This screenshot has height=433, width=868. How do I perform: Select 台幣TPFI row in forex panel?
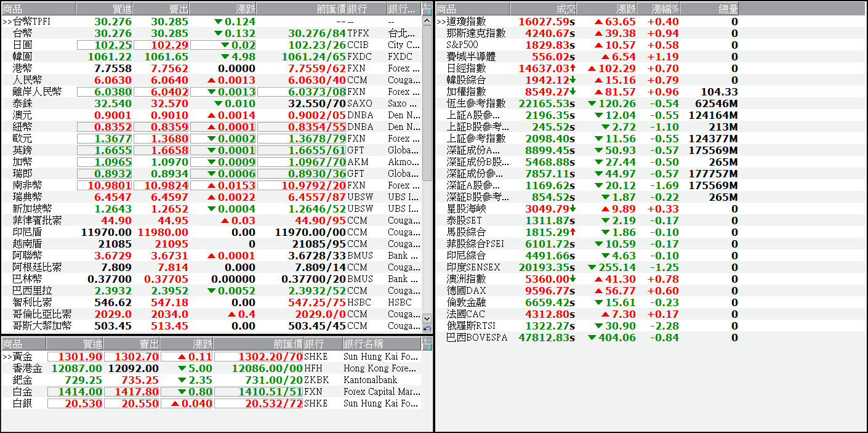[211, 22]
